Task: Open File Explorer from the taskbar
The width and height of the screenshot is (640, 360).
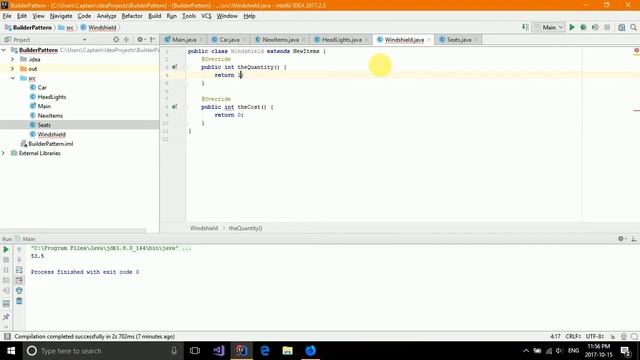Action: [287, 351]
